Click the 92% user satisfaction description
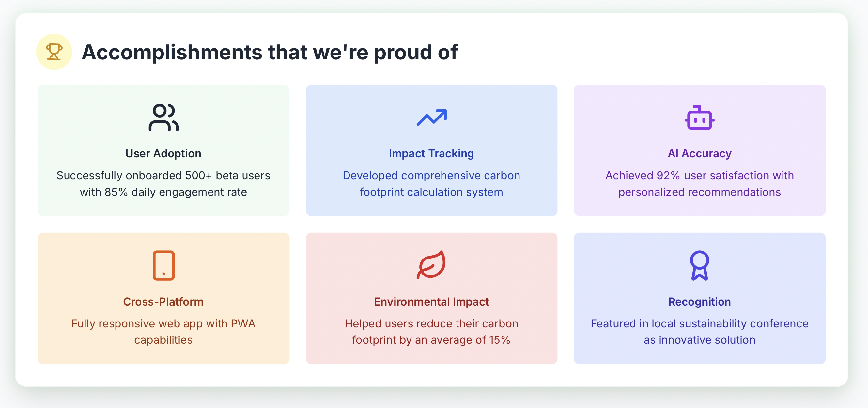 click(700, 184)
